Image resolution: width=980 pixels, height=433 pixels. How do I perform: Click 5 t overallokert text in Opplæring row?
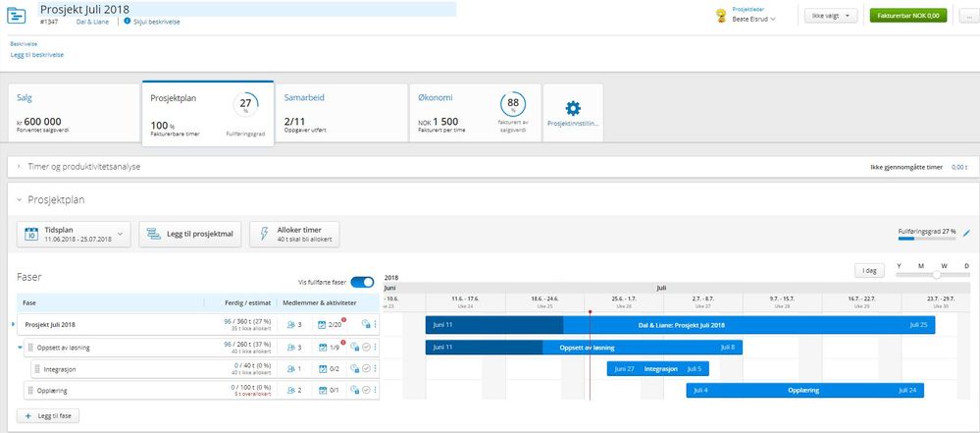252,395
